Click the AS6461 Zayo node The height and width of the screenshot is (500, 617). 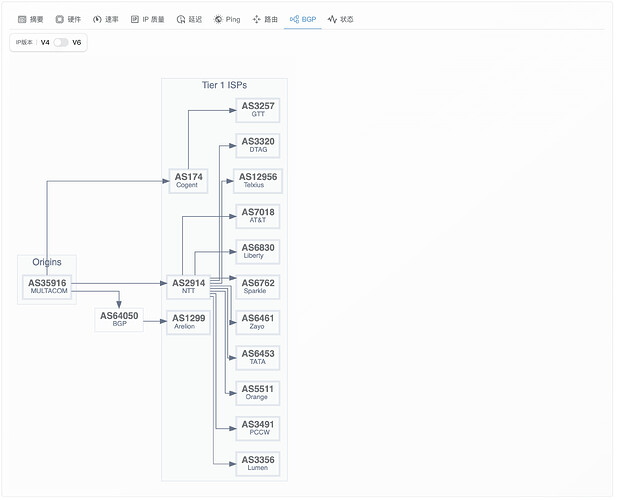[x=258, y=323]
